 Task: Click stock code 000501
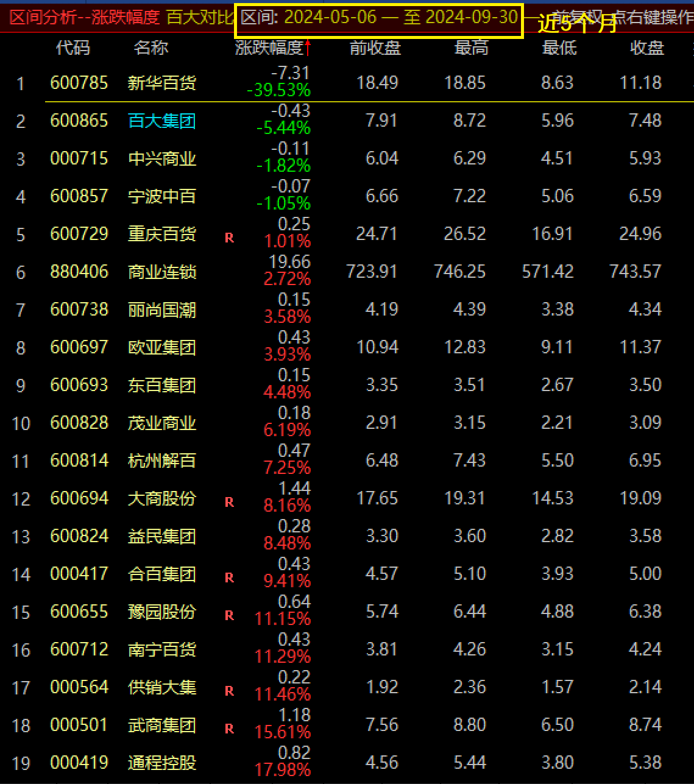[x=79, y=725]
